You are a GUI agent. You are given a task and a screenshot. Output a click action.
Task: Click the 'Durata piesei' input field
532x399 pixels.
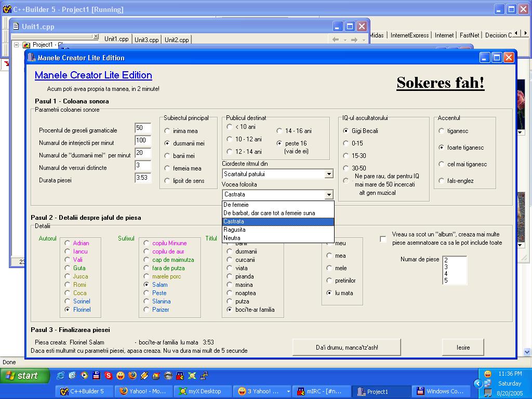click(142, 178)
